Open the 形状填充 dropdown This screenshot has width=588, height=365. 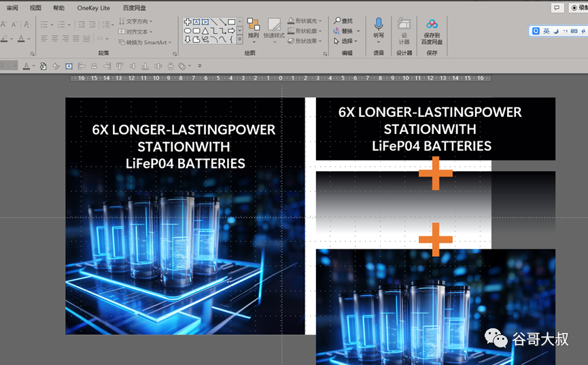pos(305,21)
